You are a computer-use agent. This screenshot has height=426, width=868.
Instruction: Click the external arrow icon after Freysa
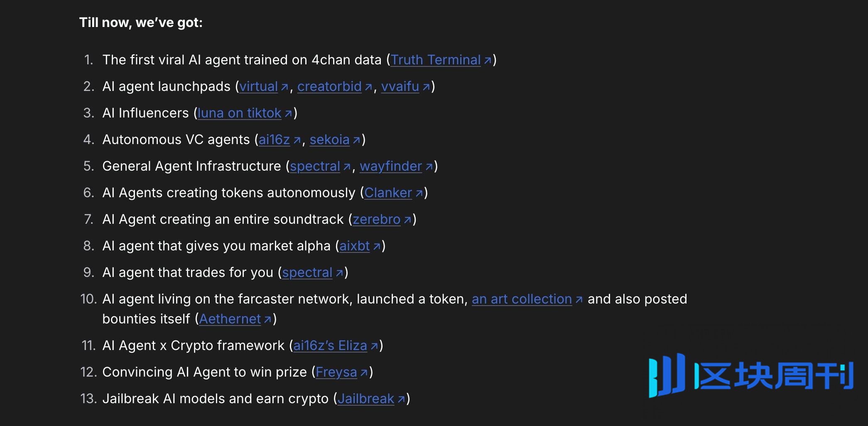[364, 373]
